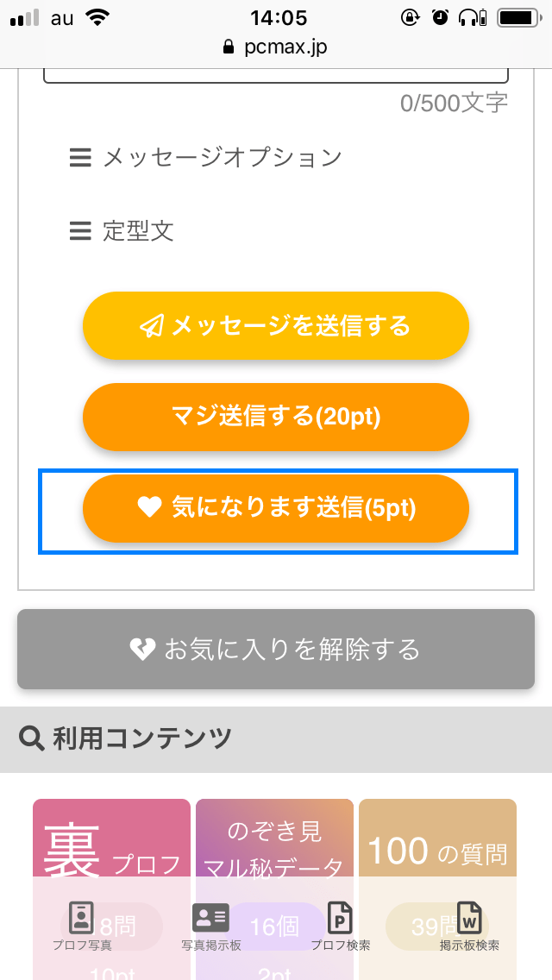Image resolution: width=552 pixels, height=980 pixels.
Task: Tap the pcmax.jp address bar
Action: (276, 47)
